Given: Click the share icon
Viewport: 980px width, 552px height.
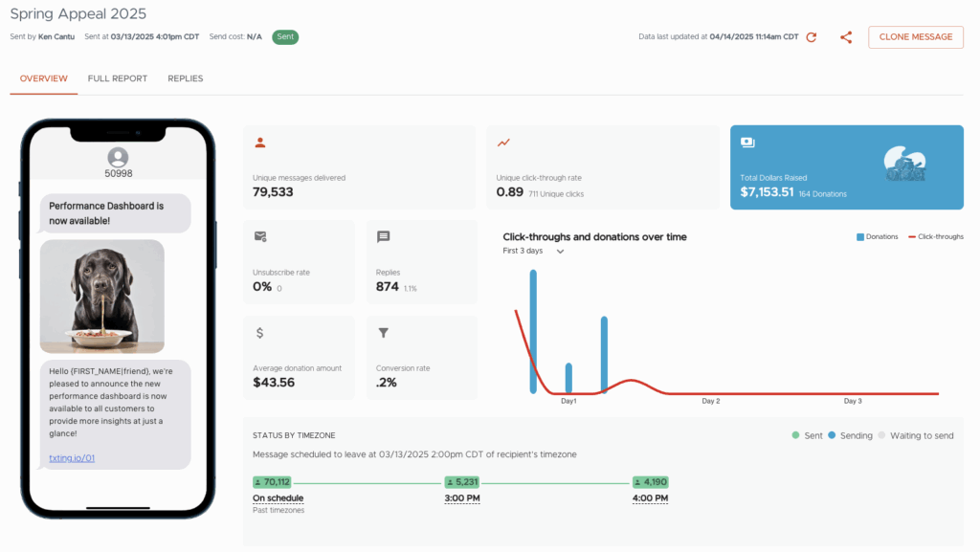Looking at the screenshot, I should pyautogui.click(x=846, y=37).
